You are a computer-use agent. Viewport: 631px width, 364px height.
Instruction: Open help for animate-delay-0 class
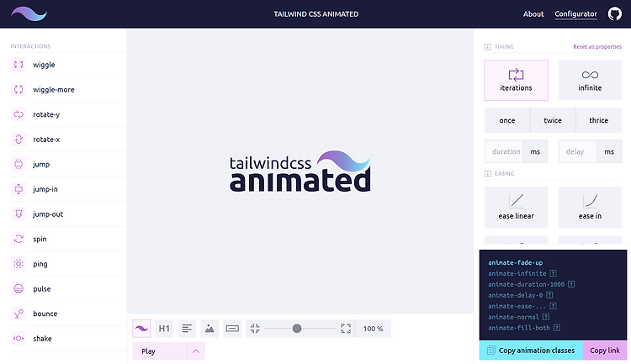tap(549, 295)
